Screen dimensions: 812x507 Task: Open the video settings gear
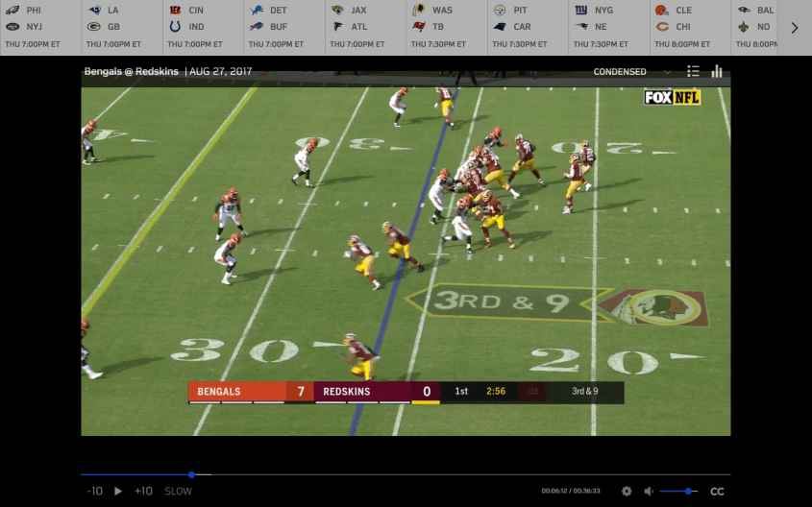coord(627,491)
